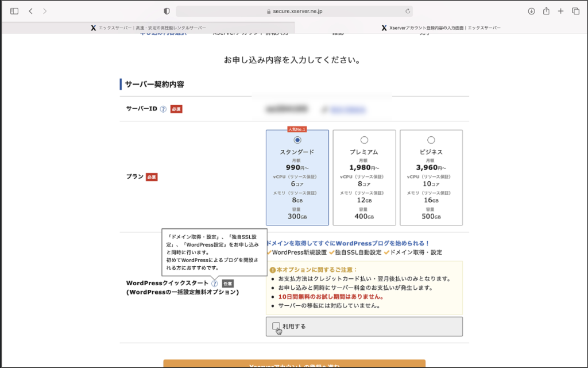The image size is (588, 368).
Task: Click the WordPressクイックスタート label
Action: (167, 283)
